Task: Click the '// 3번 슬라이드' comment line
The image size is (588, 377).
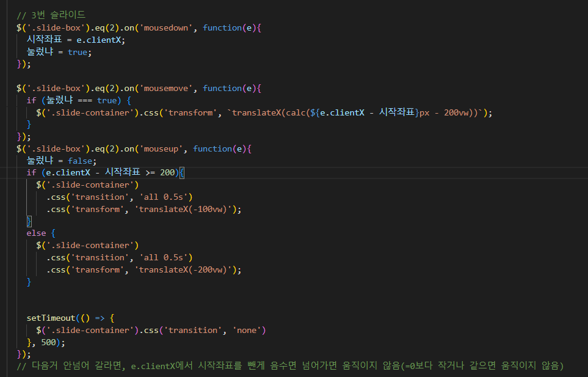Action: [x=51, y=15]
